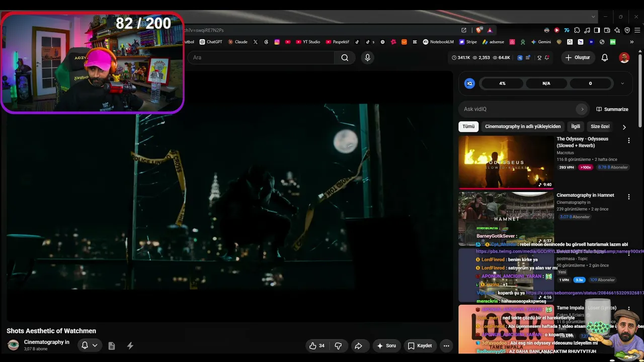Click the 64.8K stats counter

pyautogui.click(x=501, y=57)
